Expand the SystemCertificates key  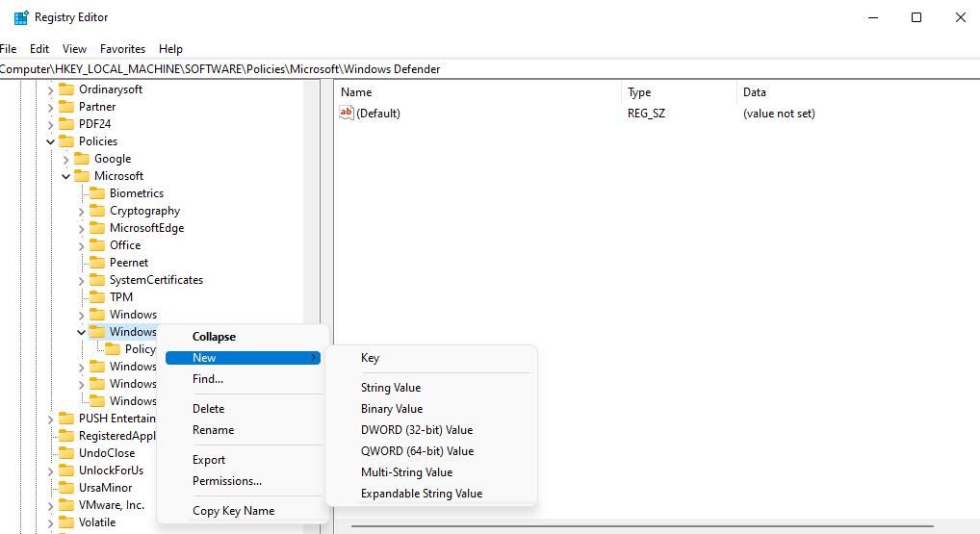click(x=81, y=280)
